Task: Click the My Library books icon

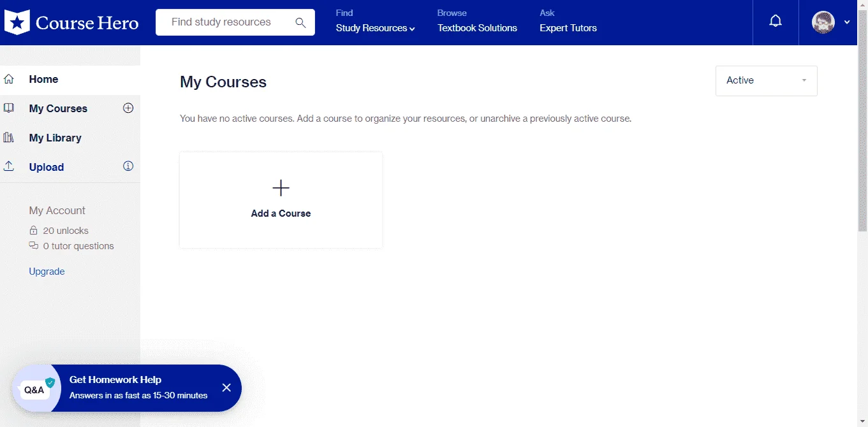Action: (x=9, y=138)
